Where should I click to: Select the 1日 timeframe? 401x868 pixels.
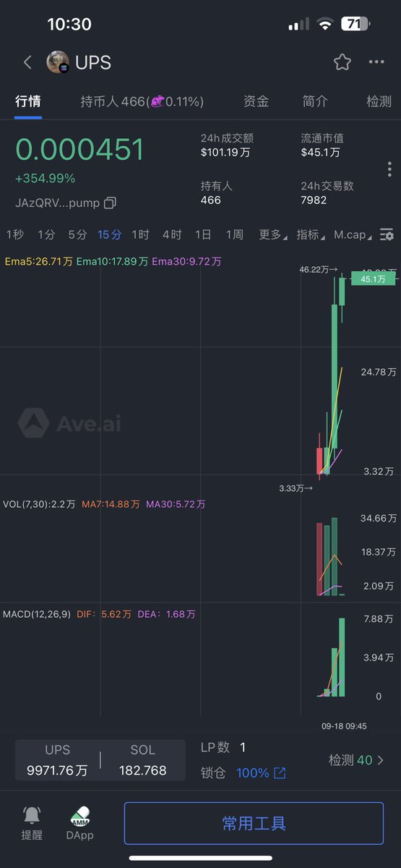click(x=203, y=234)
